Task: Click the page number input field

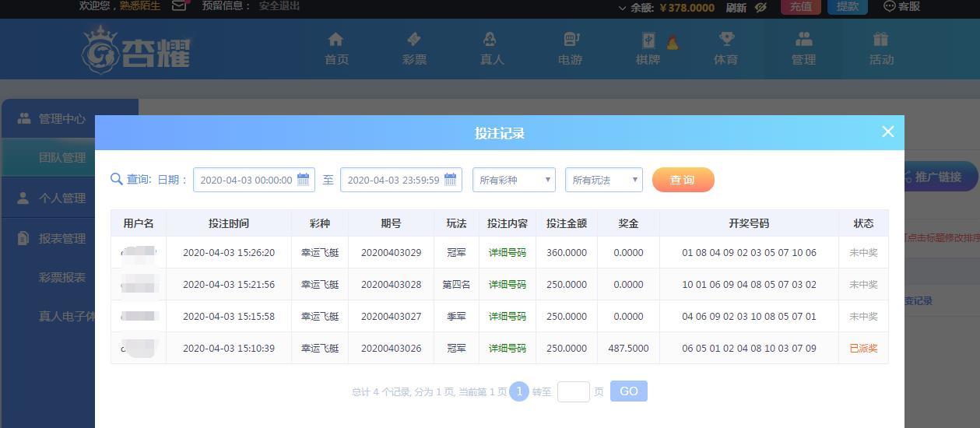Action: tap(573, 391)
